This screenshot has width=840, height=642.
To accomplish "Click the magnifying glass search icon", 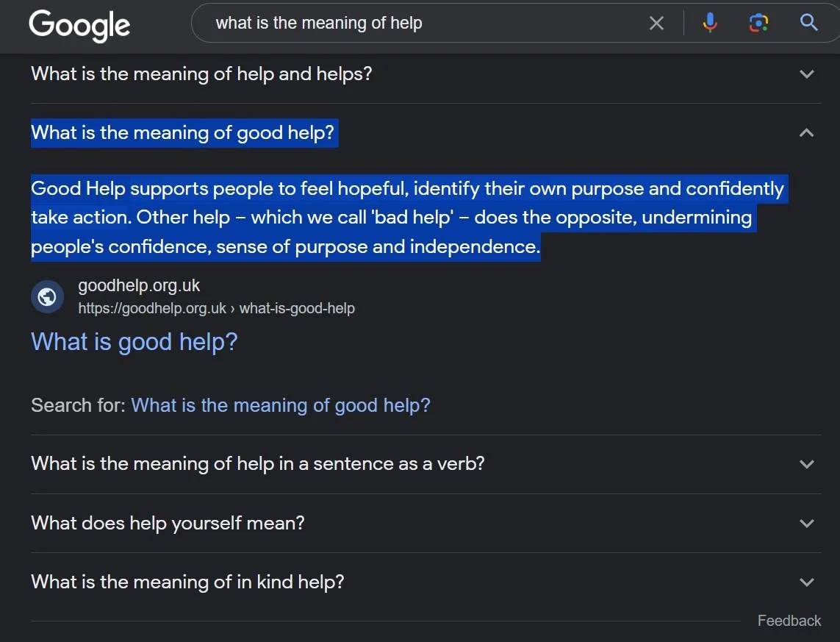I will click(808, 23).
